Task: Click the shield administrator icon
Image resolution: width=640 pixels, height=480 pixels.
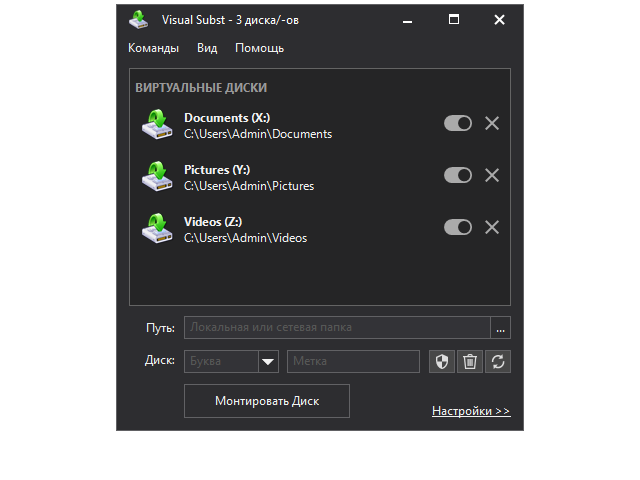Action: pyautogui.click(x=442, y=362)
